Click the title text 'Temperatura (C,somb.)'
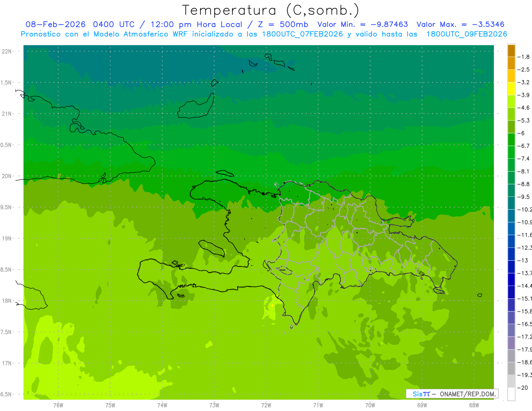The image size is (532, 411). click(271, 11)
